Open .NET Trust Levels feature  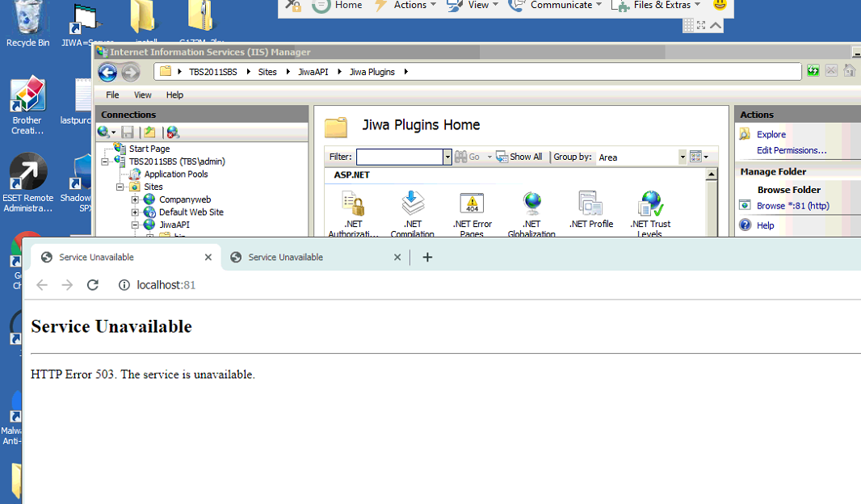click(650, 205)
